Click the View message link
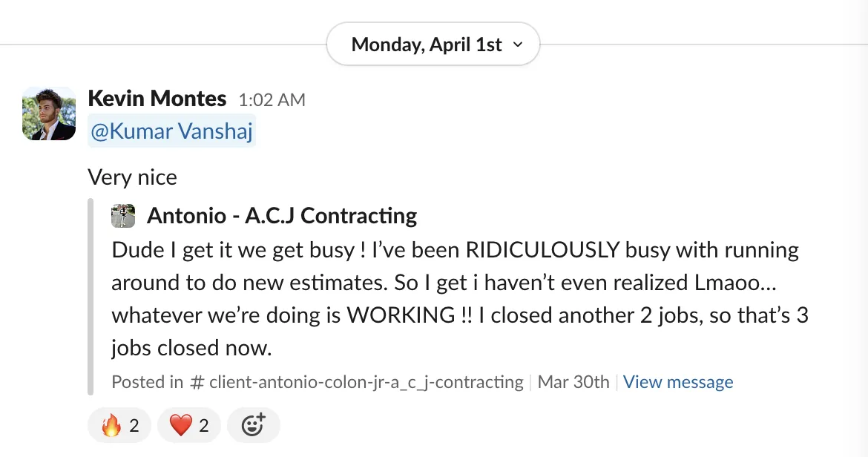This screenshot has height=457, width=868. 678,382
